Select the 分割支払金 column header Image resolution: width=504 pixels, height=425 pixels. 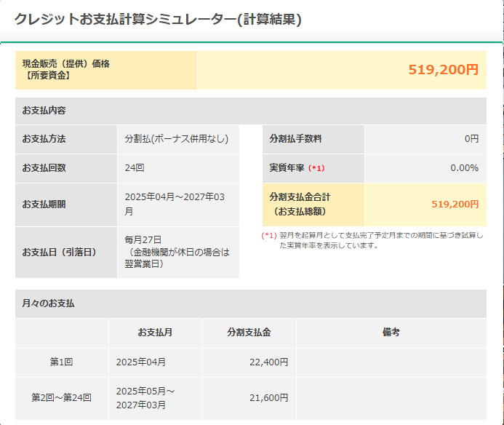[x=249, y=333]
